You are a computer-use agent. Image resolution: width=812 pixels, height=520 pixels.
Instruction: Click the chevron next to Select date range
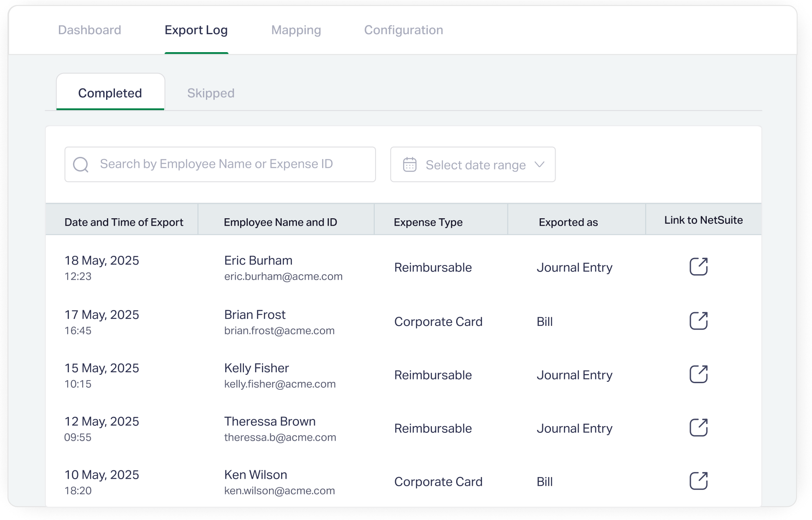[540, 164]
